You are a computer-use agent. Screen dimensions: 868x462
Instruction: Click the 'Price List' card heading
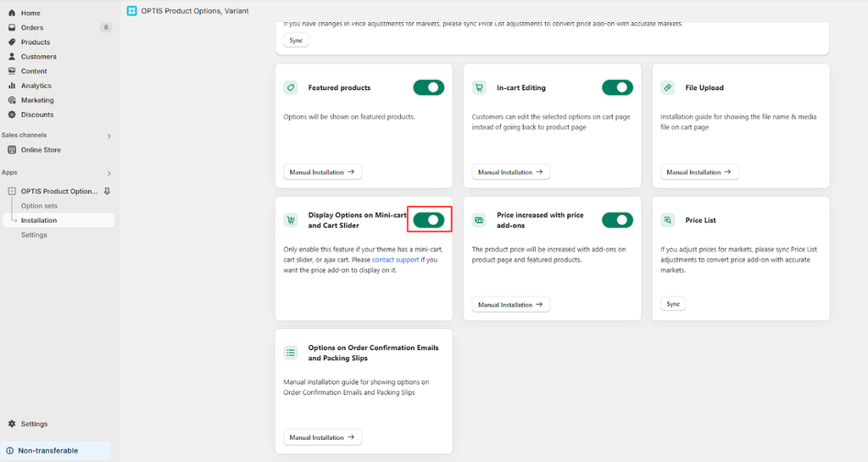[x=700, y=220]
